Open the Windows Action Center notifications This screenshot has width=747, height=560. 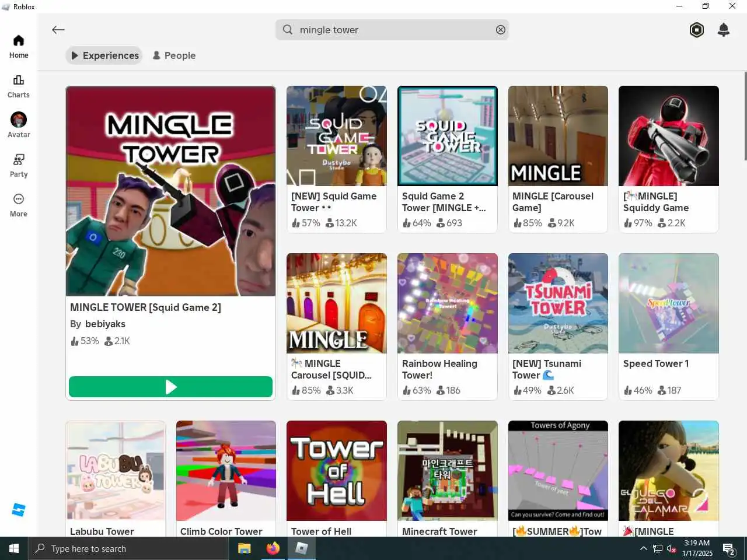[729, 548]
